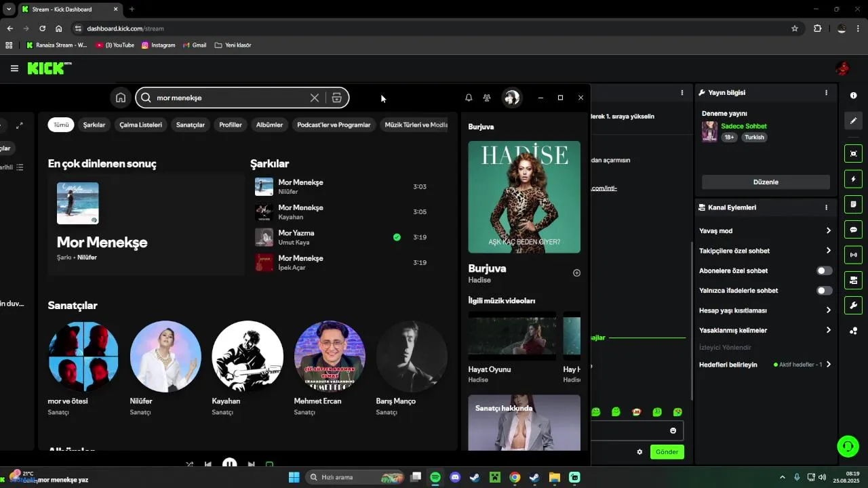Click the lightning bolt icon in Kick's sidebar
Viewport: 868px width, 488px height.
(854, 179)
